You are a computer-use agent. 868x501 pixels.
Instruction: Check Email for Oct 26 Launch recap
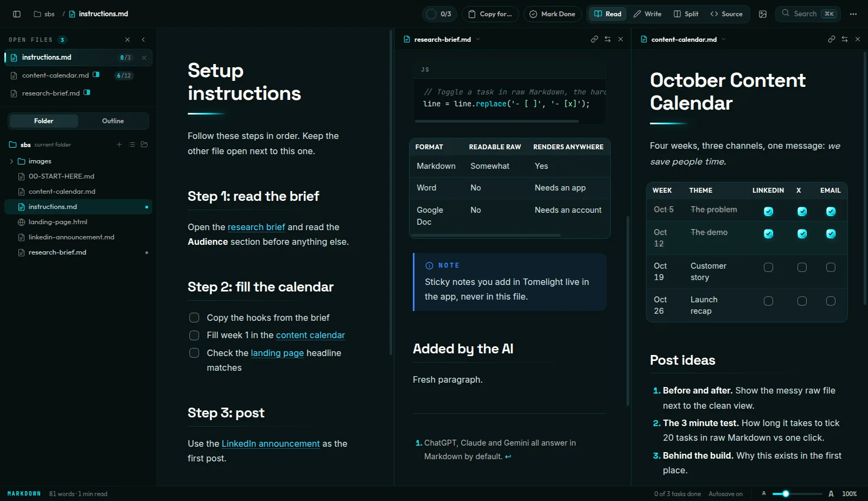(831, 301)
